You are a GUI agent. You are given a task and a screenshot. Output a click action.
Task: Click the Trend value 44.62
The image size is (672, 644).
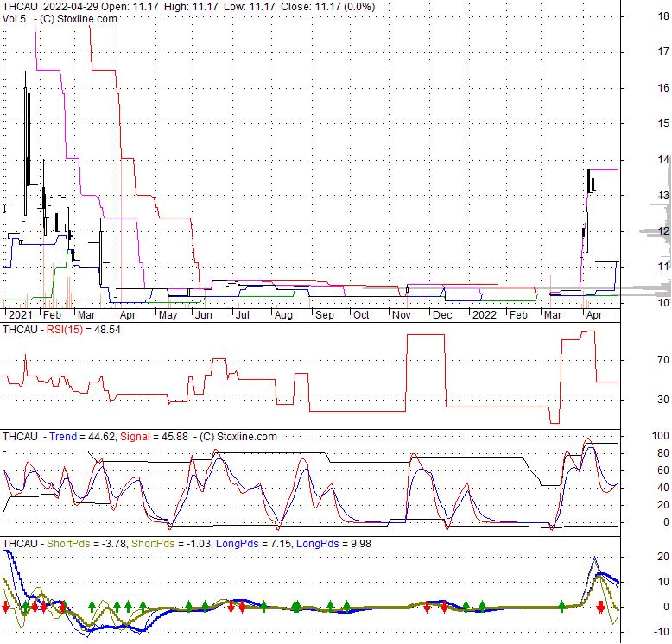[101, 437]
